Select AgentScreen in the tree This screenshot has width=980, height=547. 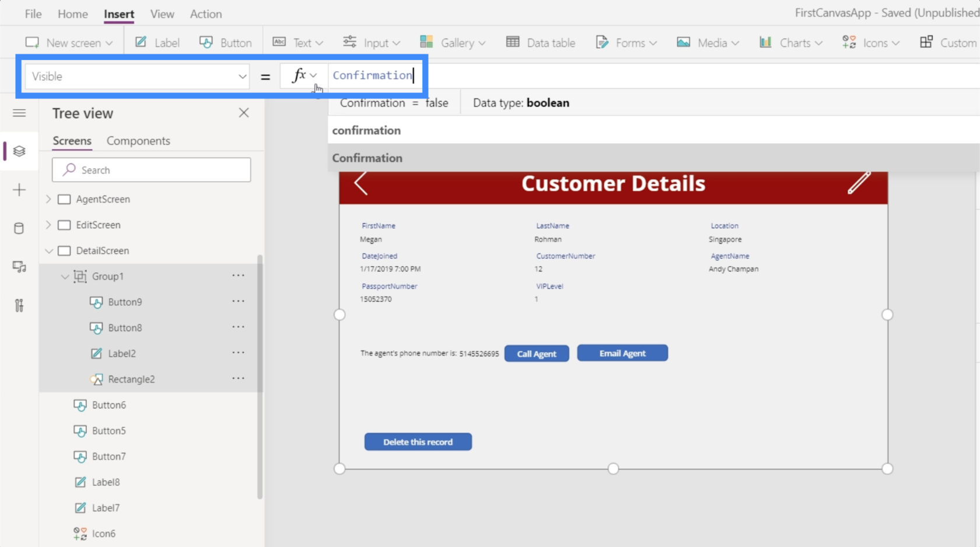(x=103, y=199)
